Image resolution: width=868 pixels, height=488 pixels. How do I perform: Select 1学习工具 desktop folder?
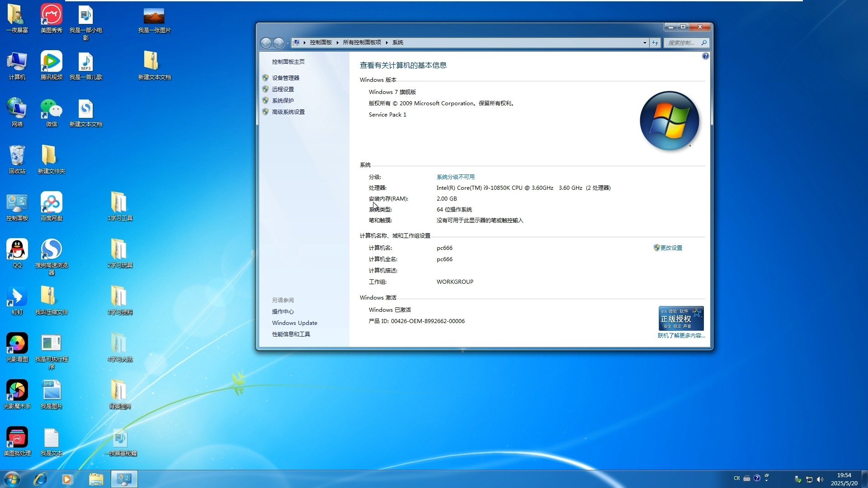[120, 207]
